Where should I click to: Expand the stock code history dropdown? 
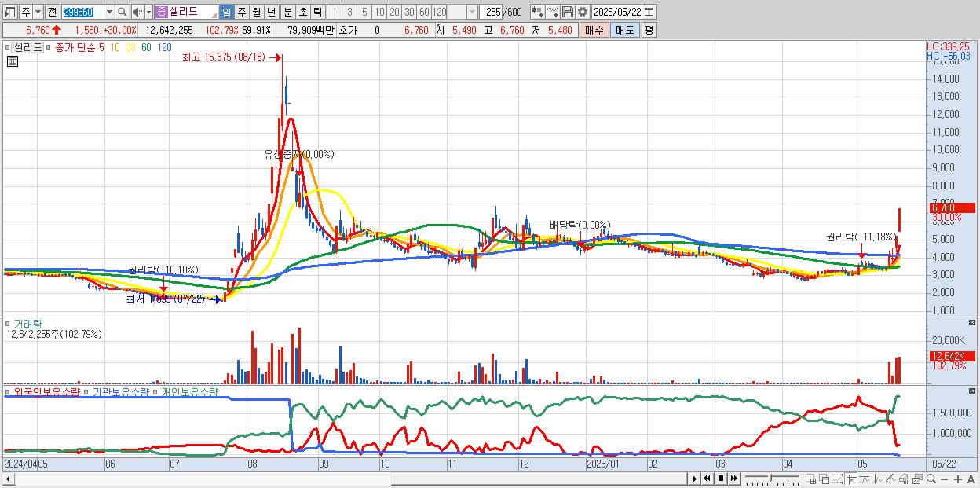coord(109,12)
